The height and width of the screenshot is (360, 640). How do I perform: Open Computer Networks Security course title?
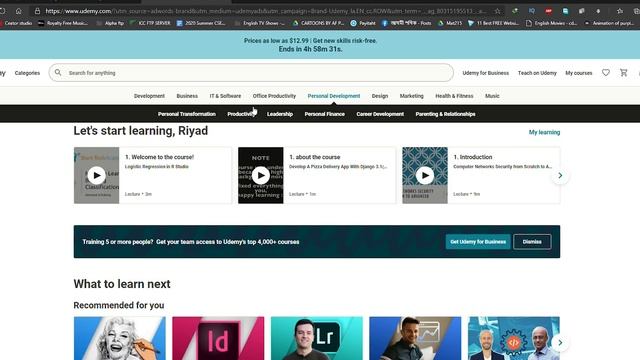(502, 167)
